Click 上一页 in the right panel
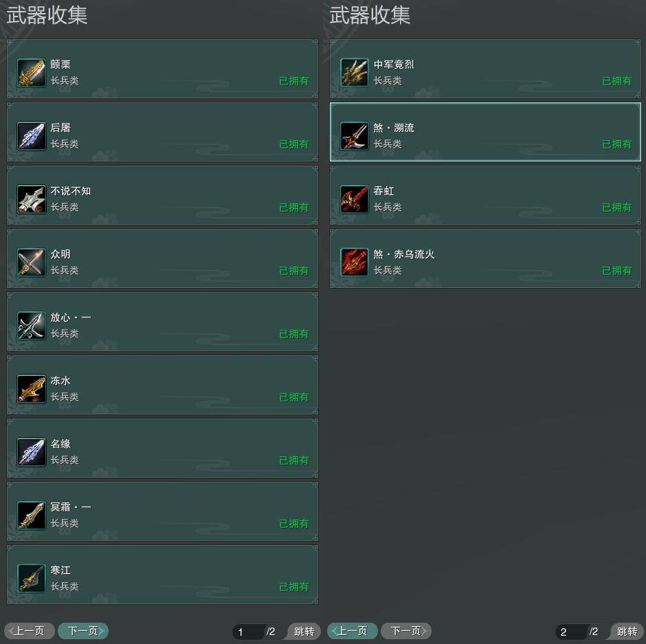 tap(353, 631)
